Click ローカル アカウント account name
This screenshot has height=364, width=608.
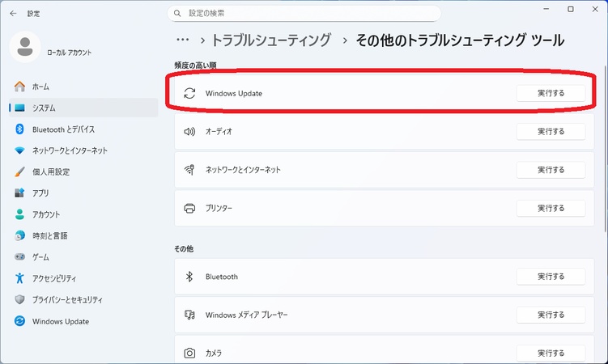[70, 53]
